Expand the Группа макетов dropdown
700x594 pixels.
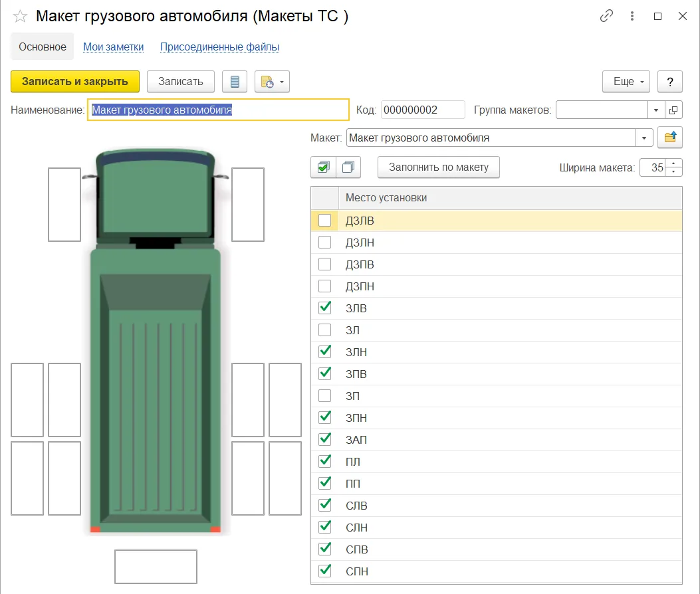656,110
